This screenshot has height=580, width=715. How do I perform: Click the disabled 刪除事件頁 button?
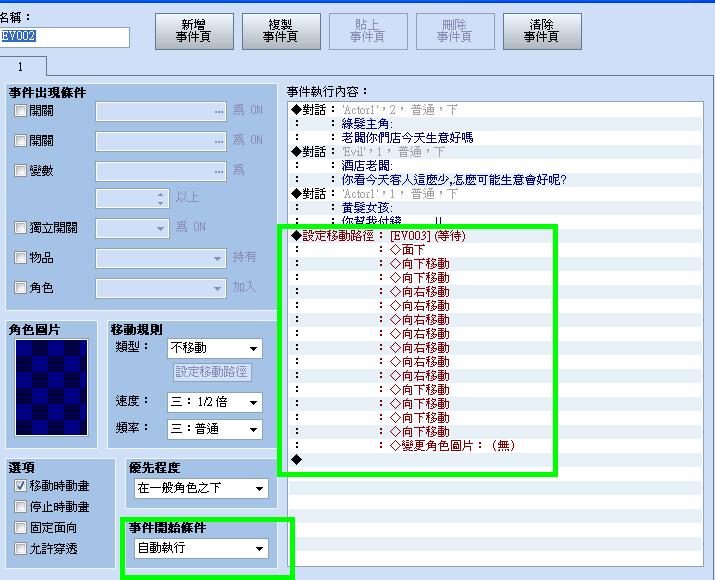(x=455, y=31)
